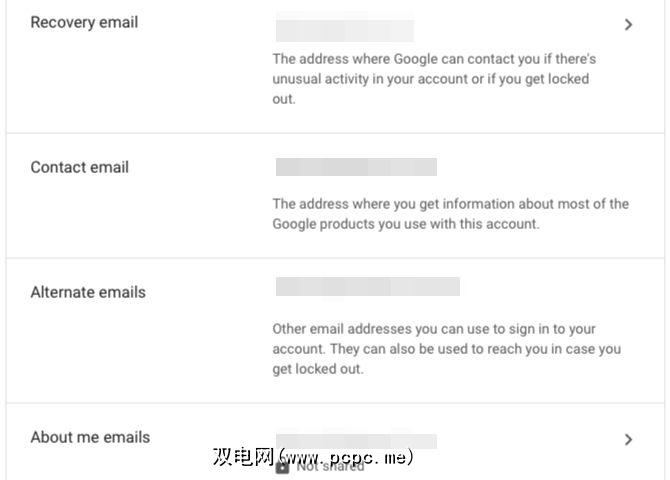Open About me emails chevron arrow

(x=628, y=439)
